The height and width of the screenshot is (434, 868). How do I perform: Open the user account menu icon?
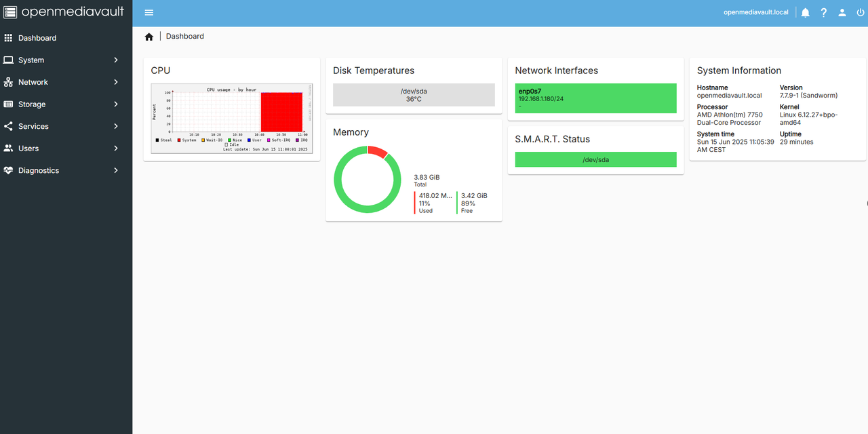click(x=842, y=12)
